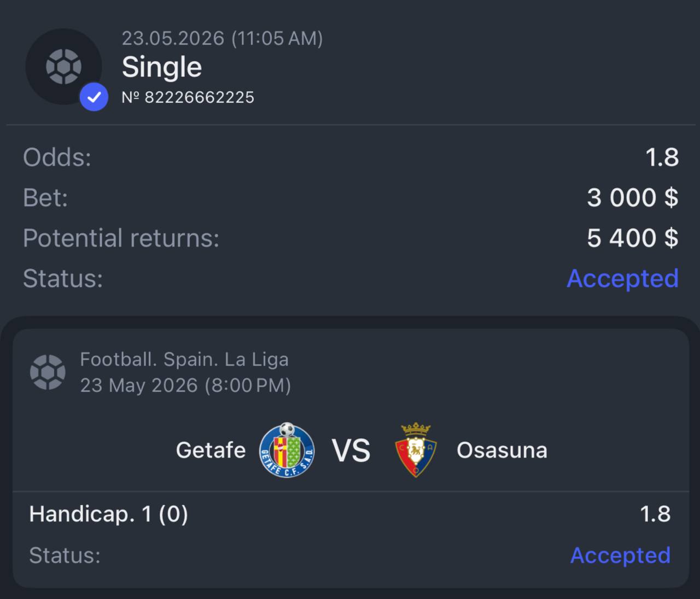Click the Getafe club crest
The image size is (700, 599).
tap(287, 450)
